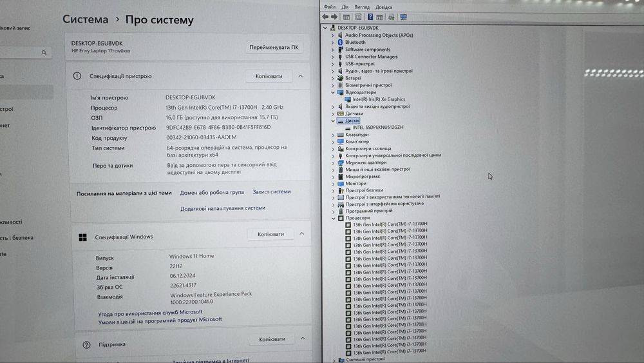Toggle the action pane toolbar icon
This screenshot has width=644, height=363.
[x=379, y=17]
